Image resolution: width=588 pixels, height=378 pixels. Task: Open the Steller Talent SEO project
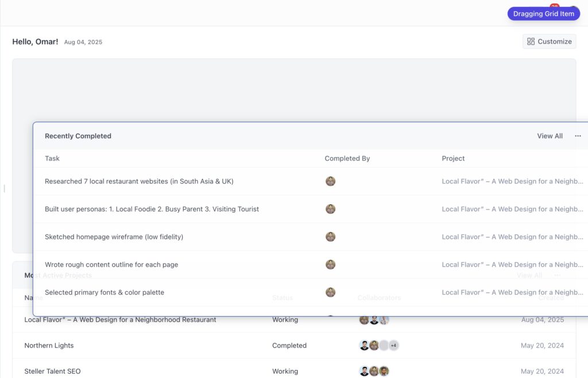[x=52, y=371]
